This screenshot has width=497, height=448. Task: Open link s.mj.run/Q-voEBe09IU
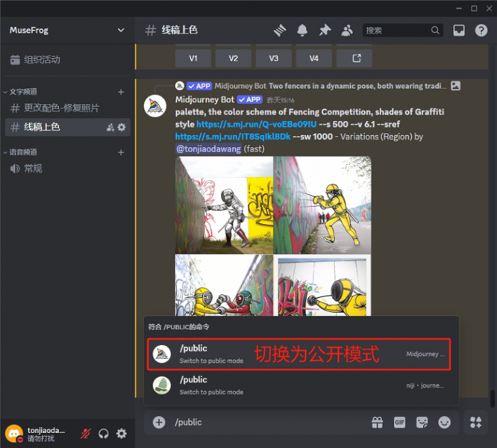[x=257, y=124]
